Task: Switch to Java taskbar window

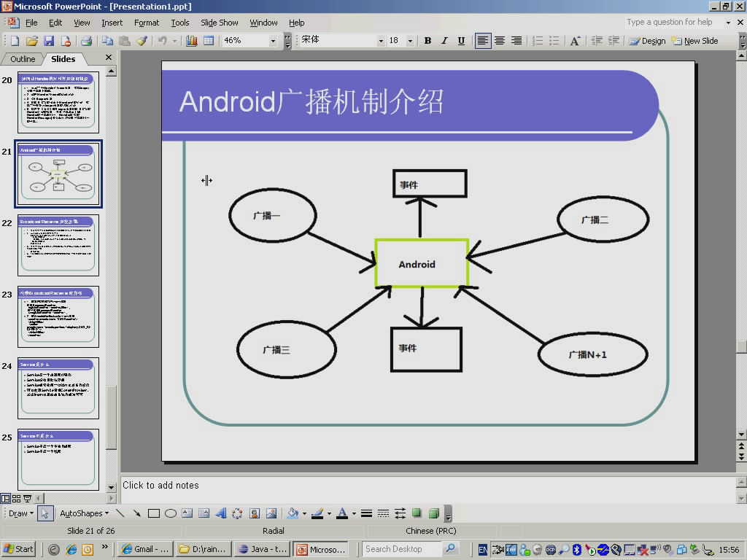Action: pos(263,549)
